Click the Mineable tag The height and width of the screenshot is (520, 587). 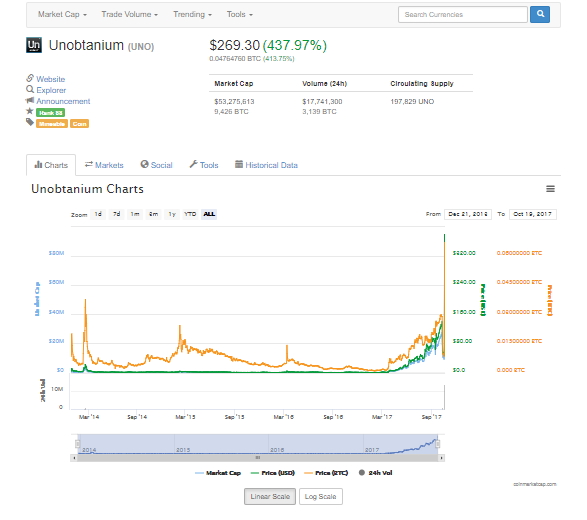pyautogui.click(x=52, y=124)
